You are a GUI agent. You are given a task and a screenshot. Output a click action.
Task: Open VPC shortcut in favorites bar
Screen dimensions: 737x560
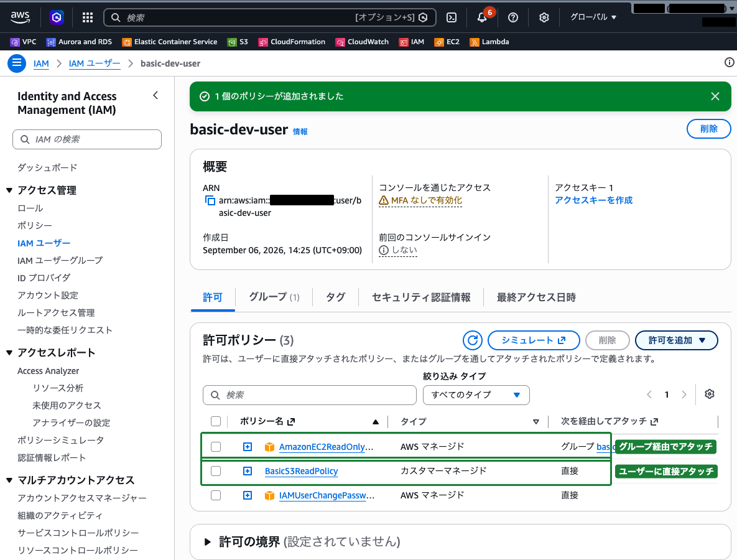(23, 42)
